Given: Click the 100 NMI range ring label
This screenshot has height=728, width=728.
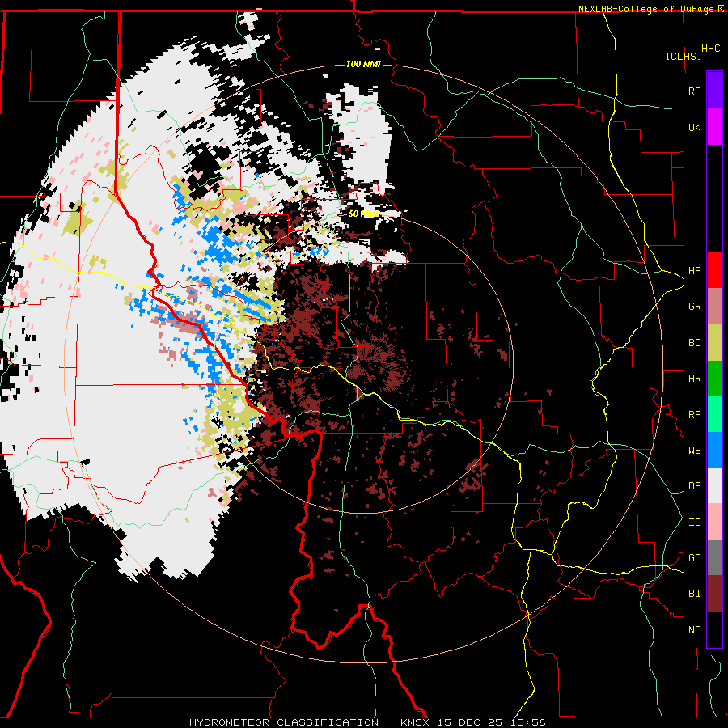Looking at the screenshot, I should point(363,64).
